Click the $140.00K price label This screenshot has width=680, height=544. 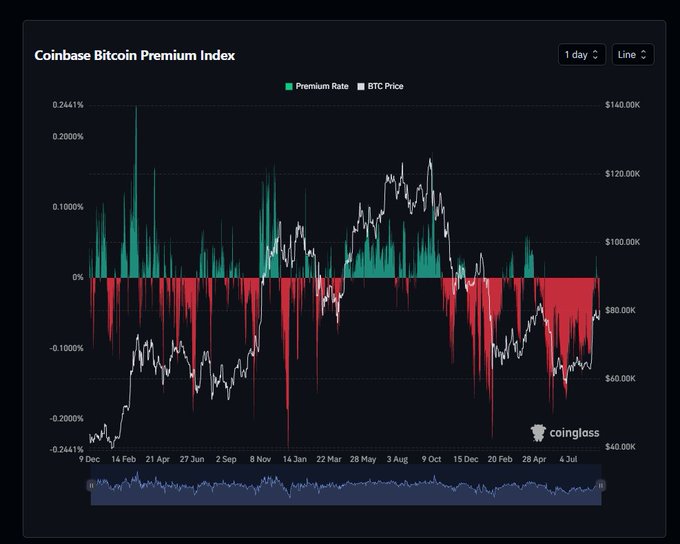pyautogui.click(x=622, y=105)
